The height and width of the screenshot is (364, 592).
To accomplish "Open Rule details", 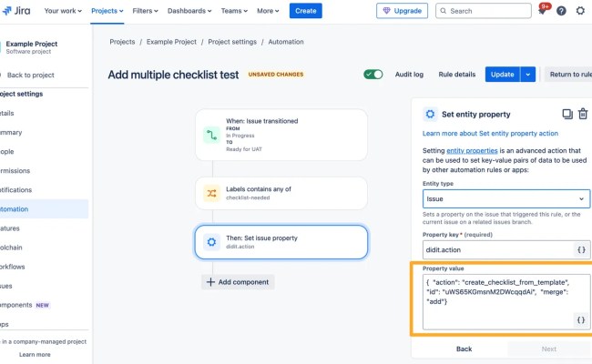I will 457,75.
